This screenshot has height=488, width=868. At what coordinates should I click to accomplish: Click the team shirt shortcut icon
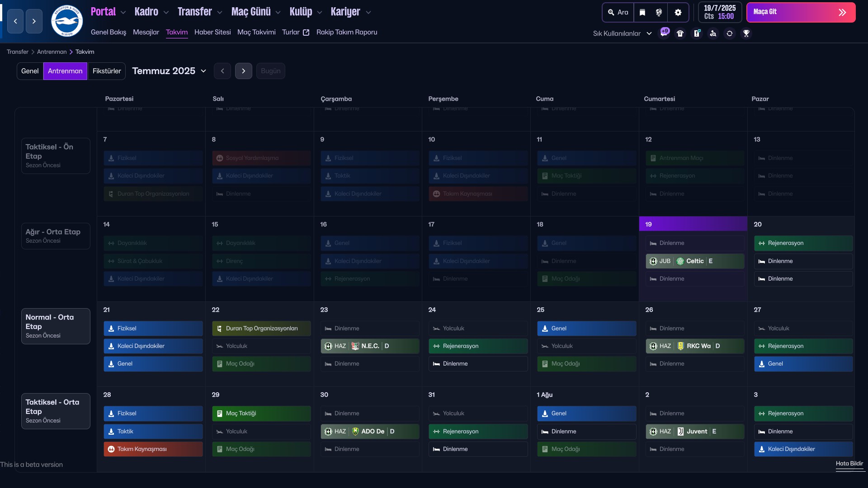tap(680, 33)
